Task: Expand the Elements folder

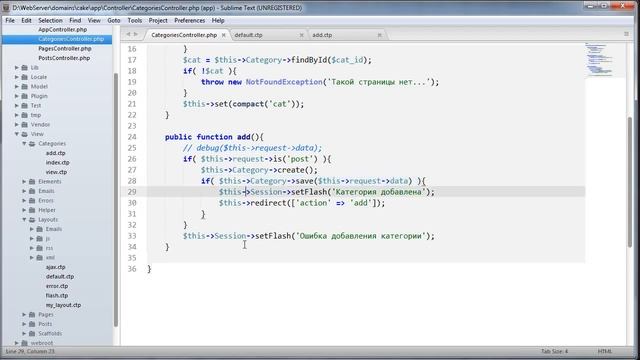Action: click(x=24, y=182)
